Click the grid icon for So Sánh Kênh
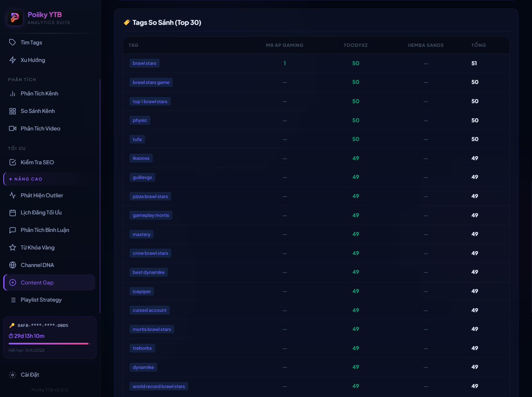This screenshot has width=532, height=397. [13, 111]
